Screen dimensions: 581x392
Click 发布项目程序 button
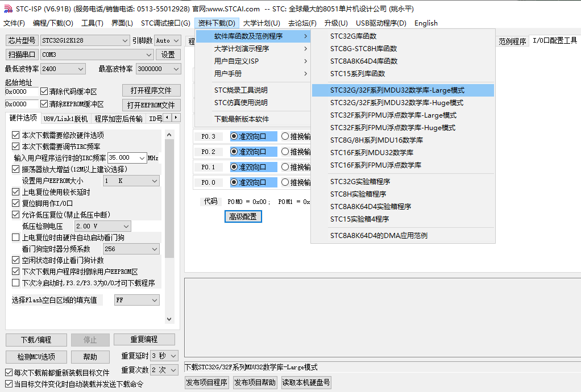coord(207,382)
